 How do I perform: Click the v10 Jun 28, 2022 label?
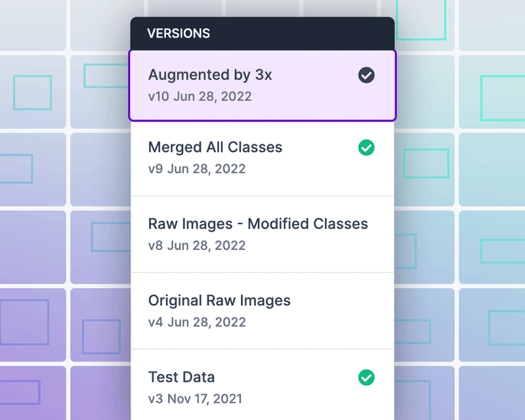200,96
